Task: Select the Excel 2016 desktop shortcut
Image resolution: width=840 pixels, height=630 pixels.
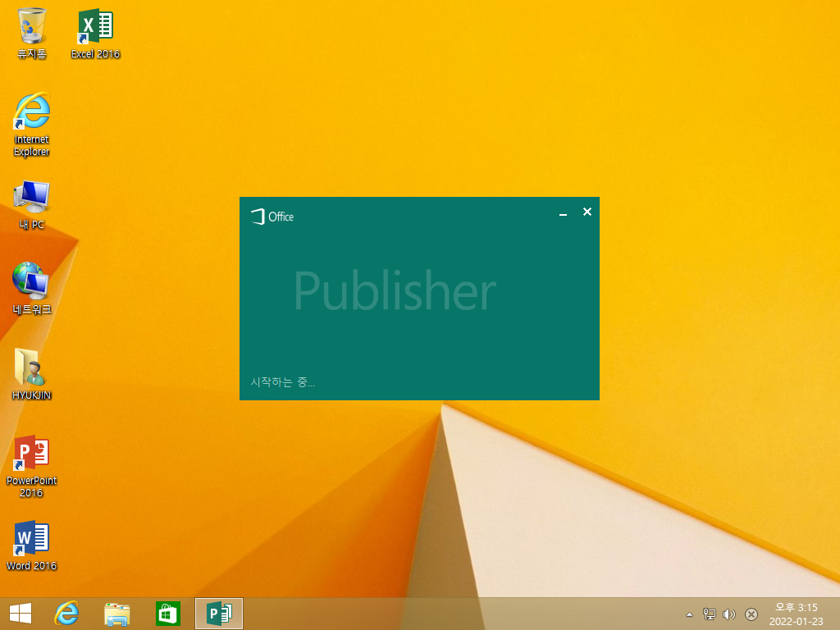Action: coord(95,33)
